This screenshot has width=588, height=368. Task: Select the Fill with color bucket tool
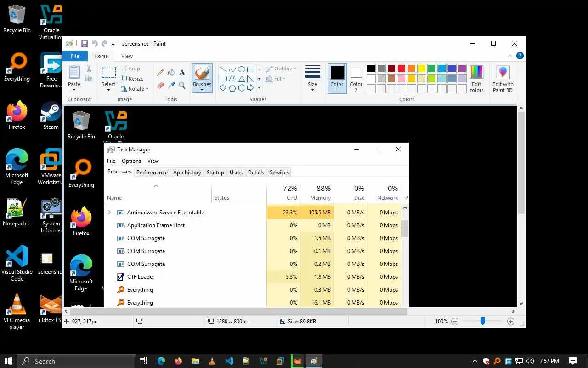pyautogui.click(x=171, y=73)
